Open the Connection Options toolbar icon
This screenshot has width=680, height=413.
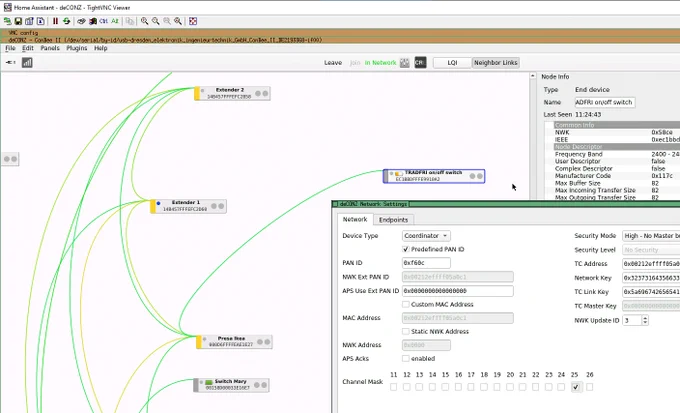click(x=29, y=21)
